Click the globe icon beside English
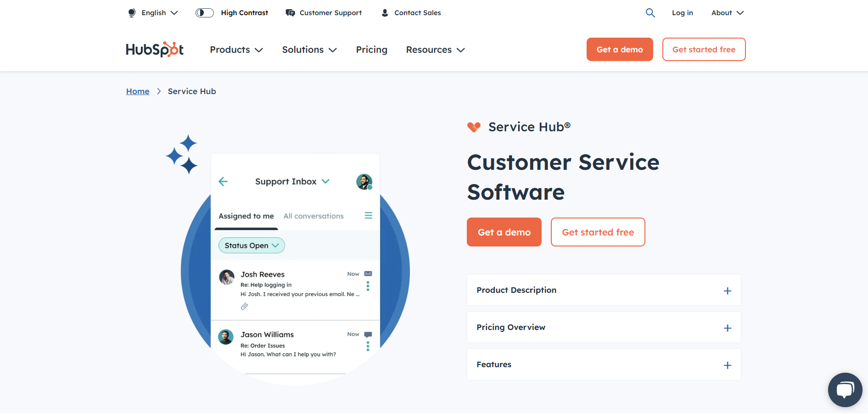868x414 pixels. pyautogui.click(x=131, y=12)
